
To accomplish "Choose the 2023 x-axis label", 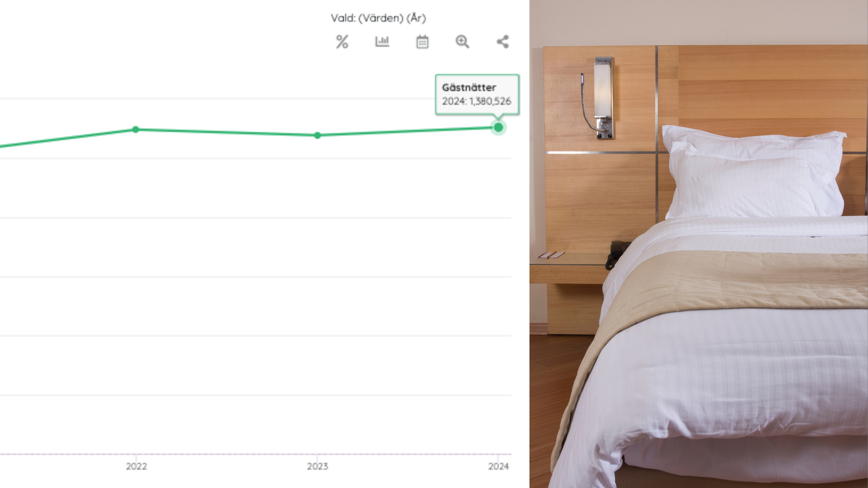I will tap(317, 466).
